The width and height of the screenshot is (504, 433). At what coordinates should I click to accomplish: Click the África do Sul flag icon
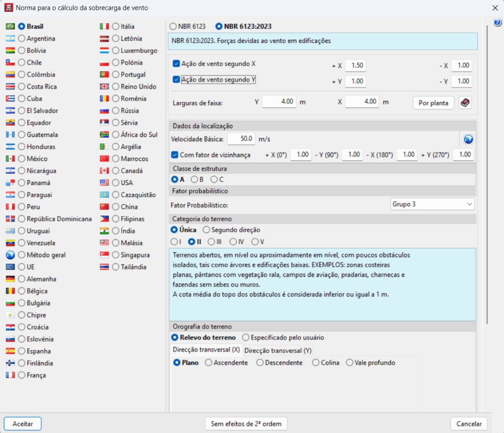pos(104,135)
